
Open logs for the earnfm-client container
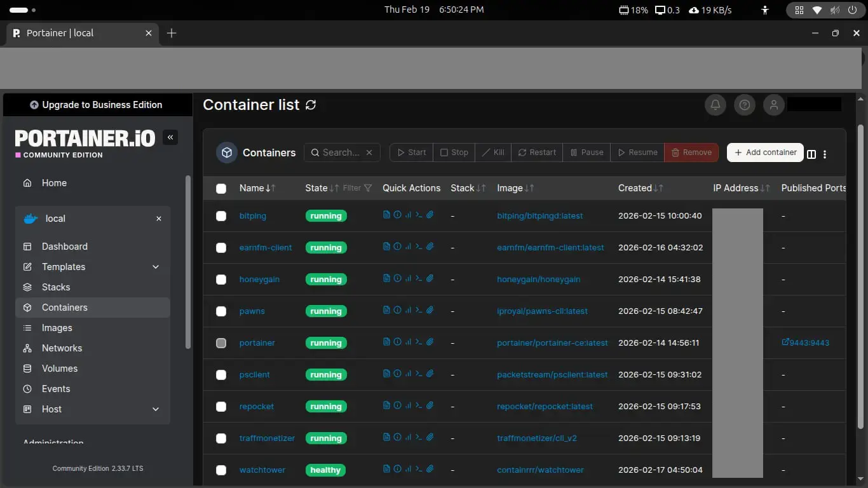pyautogui.click(x=386, y=247)
